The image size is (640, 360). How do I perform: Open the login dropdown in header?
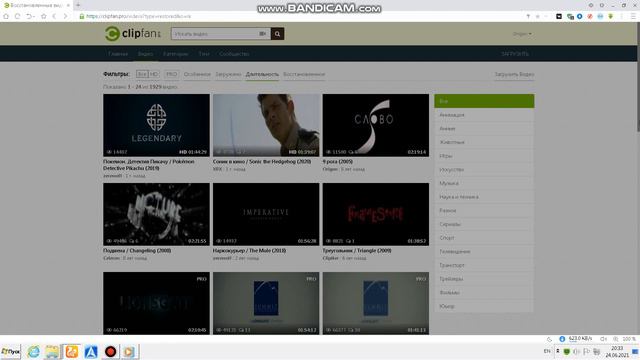tap(522, 34)
